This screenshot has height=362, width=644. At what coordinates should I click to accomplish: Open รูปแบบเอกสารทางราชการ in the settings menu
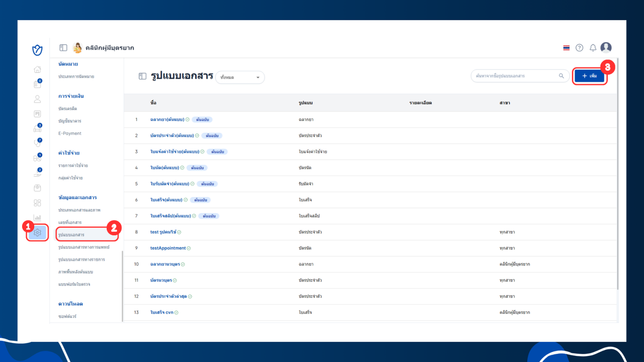pyautogui.click(x=82, y=260)
